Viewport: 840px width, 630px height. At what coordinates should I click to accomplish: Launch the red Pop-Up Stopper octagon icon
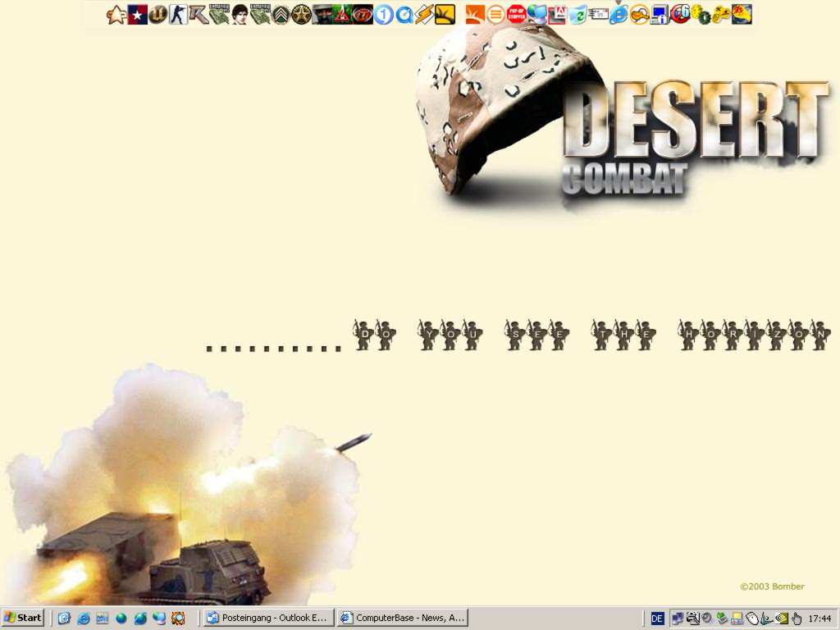(x=517, y=15)
